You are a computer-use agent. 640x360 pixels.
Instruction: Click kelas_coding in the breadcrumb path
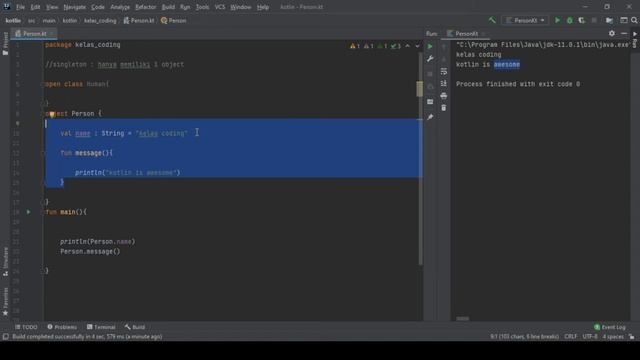[100, 20]
